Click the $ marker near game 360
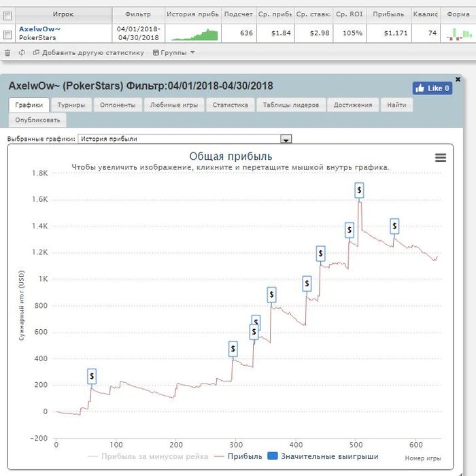 point(271,294)
